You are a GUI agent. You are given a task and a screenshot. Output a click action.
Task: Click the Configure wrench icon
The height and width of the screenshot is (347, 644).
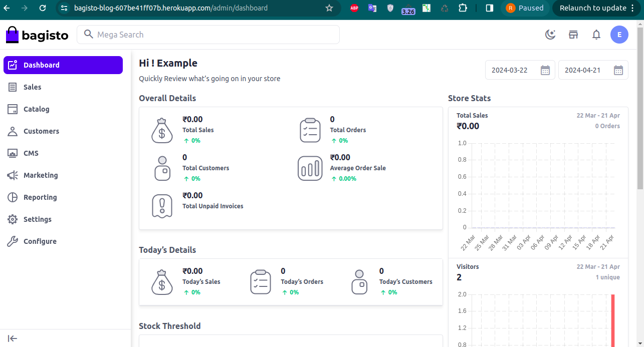[x=13, y=241]
